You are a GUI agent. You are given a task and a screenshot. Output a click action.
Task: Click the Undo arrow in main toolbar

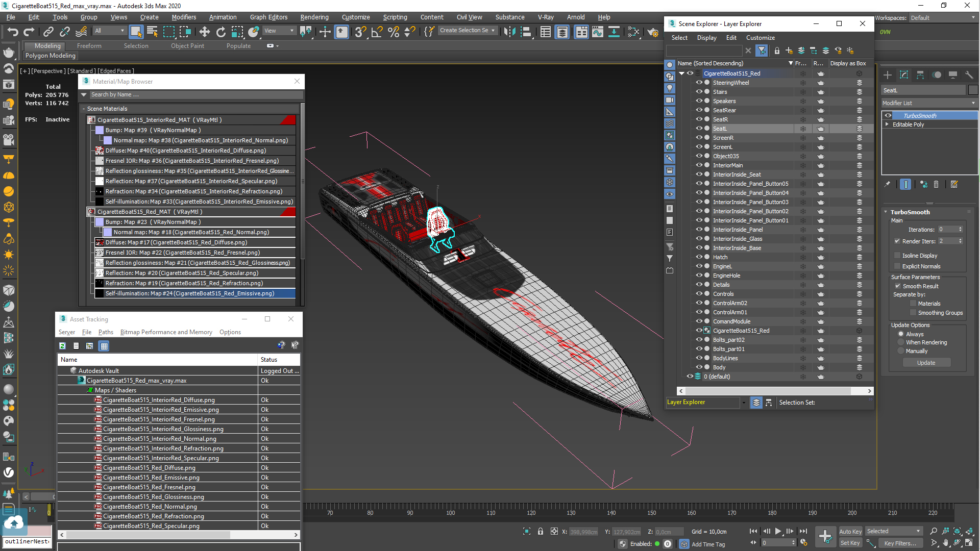click(12, 32)
